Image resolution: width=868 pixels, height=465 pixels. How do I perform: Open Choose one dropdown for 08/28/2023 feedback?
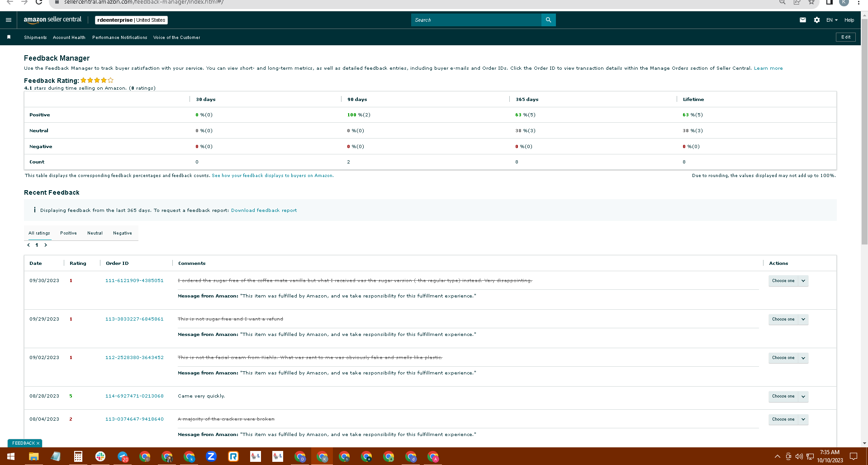[x=788, y=396]
